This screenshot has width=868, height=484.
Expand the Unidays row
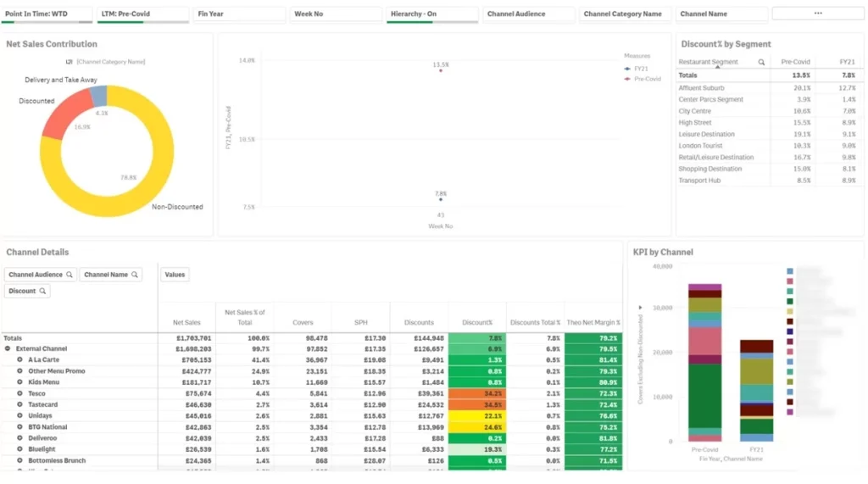19,416
